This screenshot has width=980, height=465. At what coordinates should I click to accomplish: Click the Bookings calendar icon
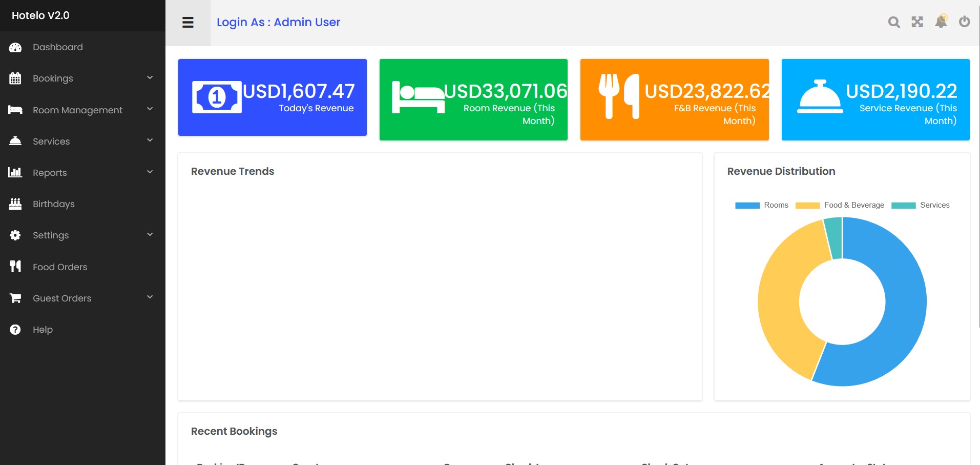pos(15,78)
